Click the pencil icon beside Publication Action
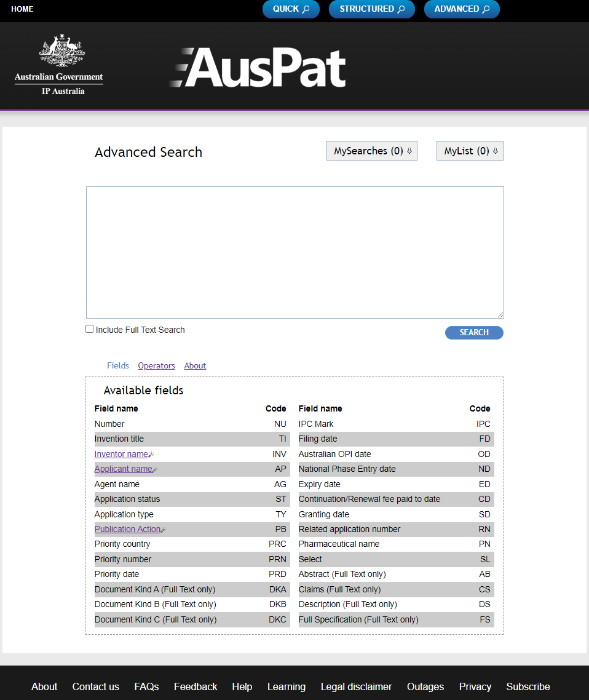This screenshot has height=700, width=589. (163, 530)
